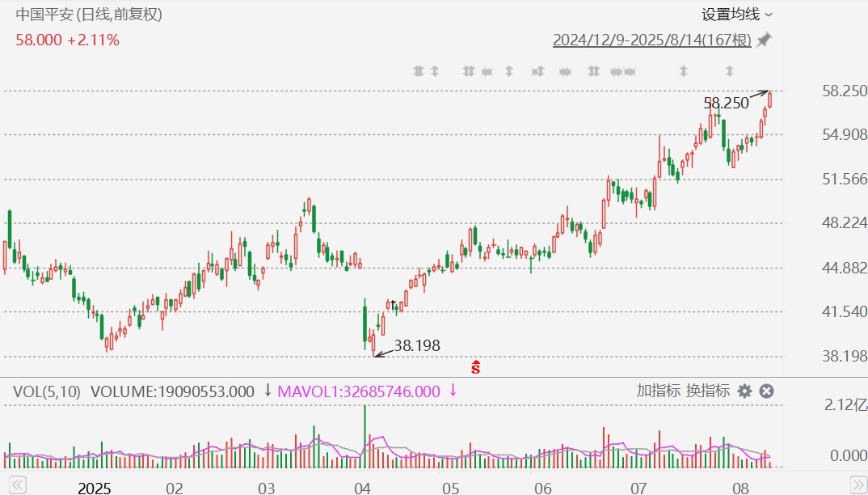Click the 2024/12/9-2025/8/14(167根) date range link

652,40
